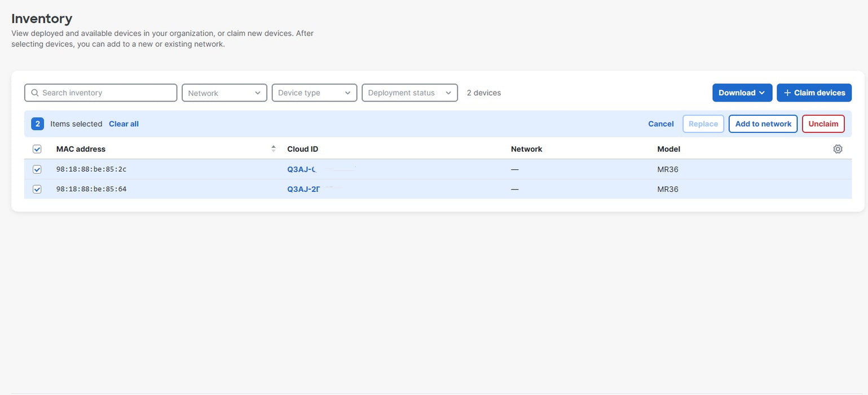The image size is (868, 395).
Task: Click the Claim devices button
Action: (814, 93)
